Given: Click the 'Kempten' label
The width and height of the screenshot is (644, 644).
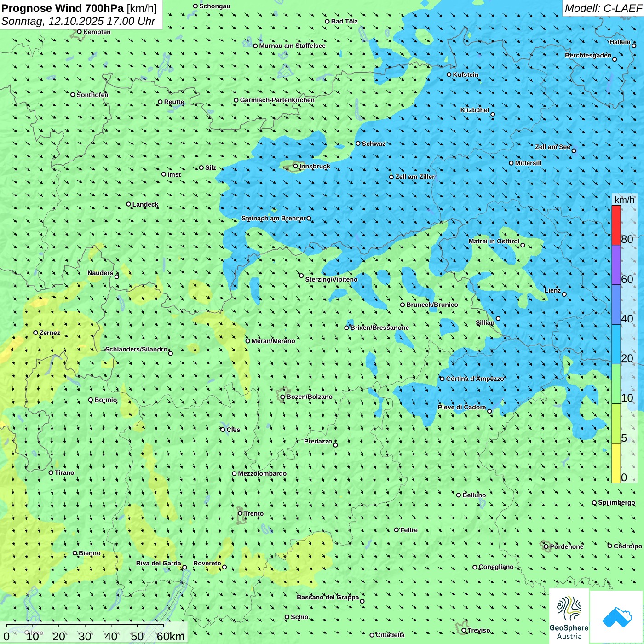Looking at the screenshot, I should click(97, 32).
